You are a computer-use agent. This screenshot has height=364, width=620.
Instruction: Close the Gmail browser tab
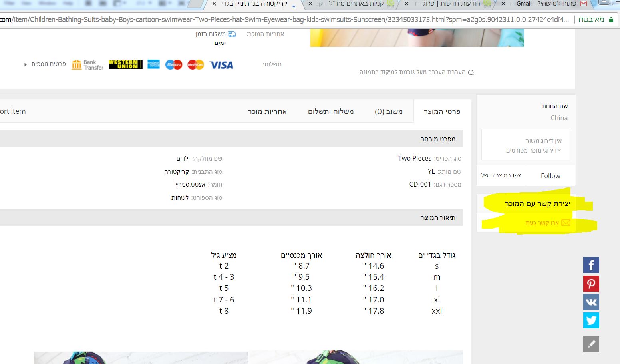point(503,4)
